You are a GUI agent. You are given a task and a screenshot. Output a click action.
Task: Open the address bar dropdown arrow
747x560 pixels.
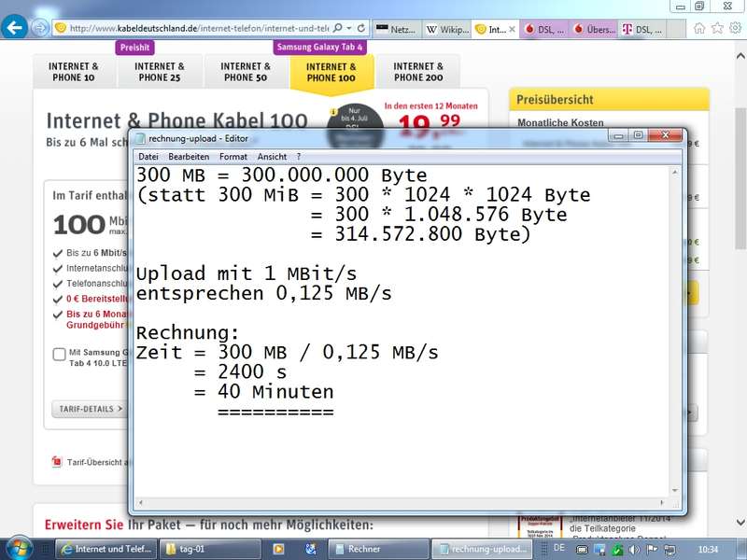pos(349,28)
